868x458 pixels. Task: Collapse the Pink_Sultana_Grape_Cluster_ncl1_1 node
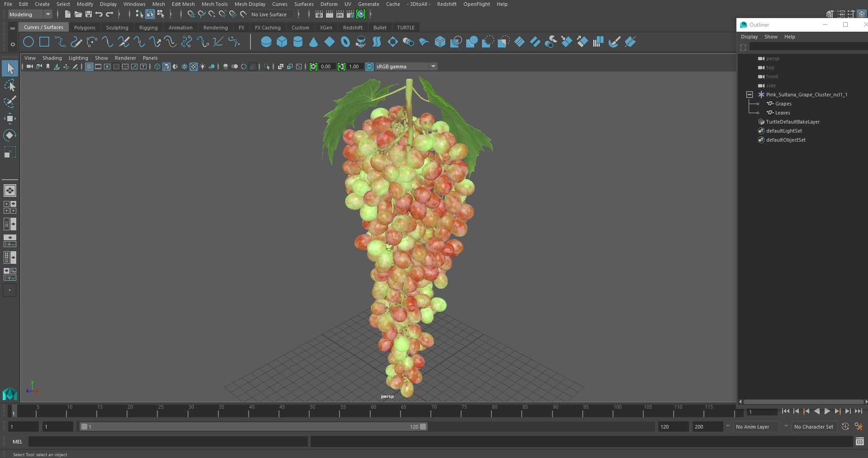(750, 95)
